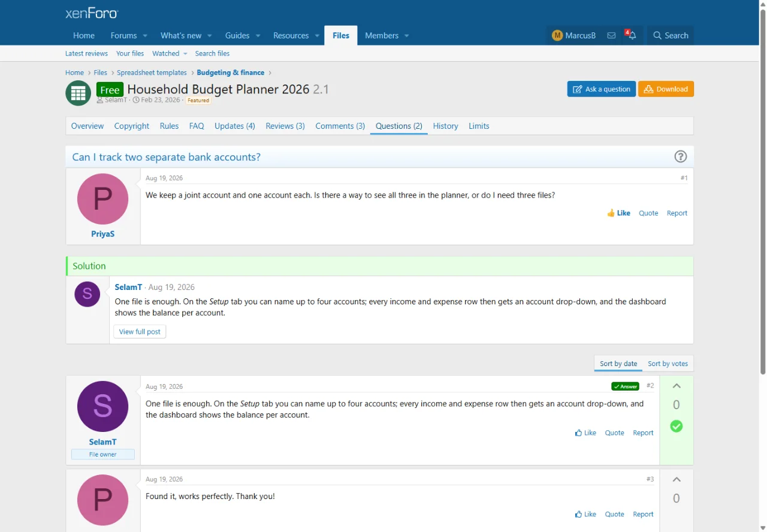
Task: Open the Search button in the navbar
Action: pyautogui.click(x=671, y=35)
